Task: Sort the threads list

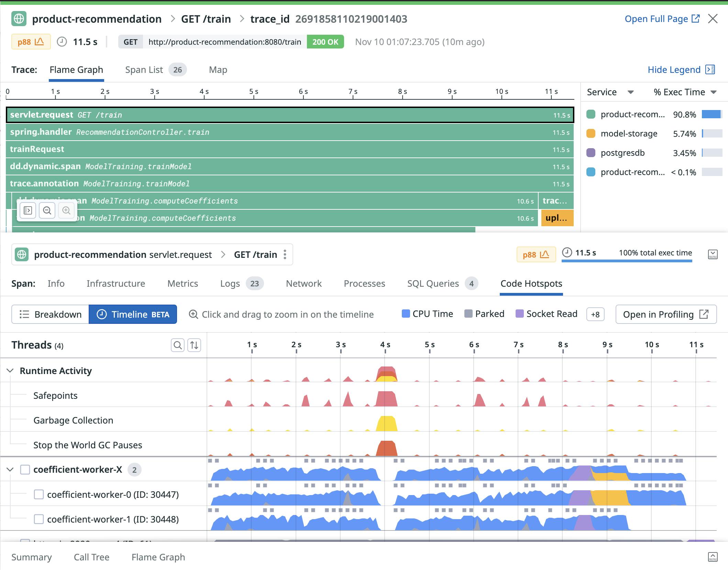Action: point(194,345)
